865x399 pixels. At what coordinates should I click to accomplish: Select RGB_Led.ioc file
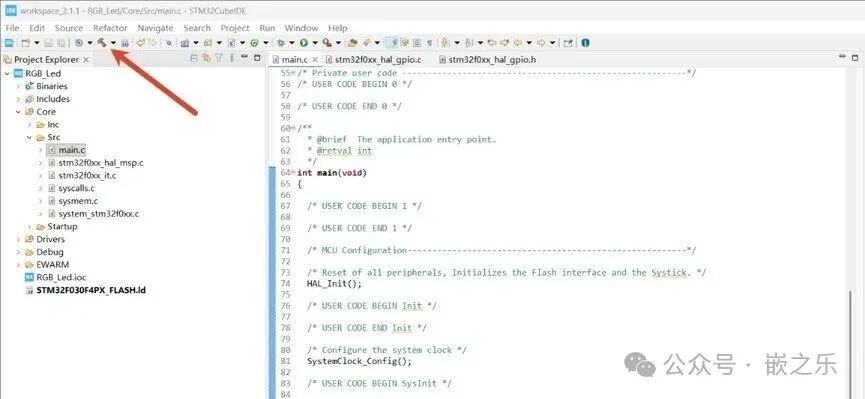[56, 278]
